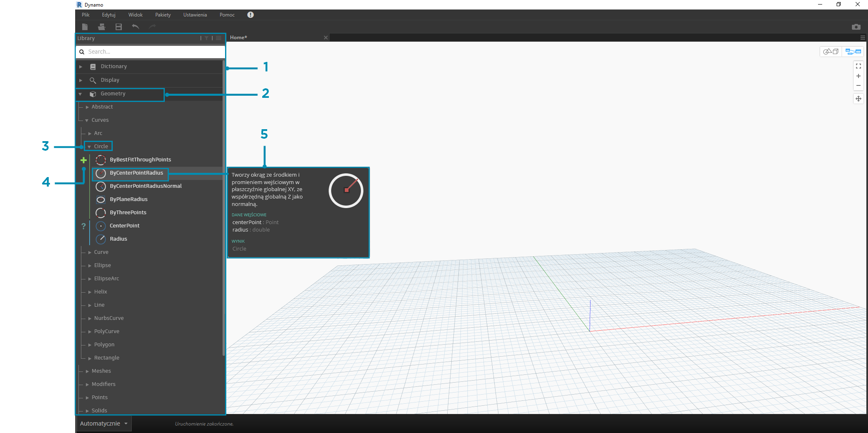
Task: Open the Edytuj menu
Action: (109, 15)
